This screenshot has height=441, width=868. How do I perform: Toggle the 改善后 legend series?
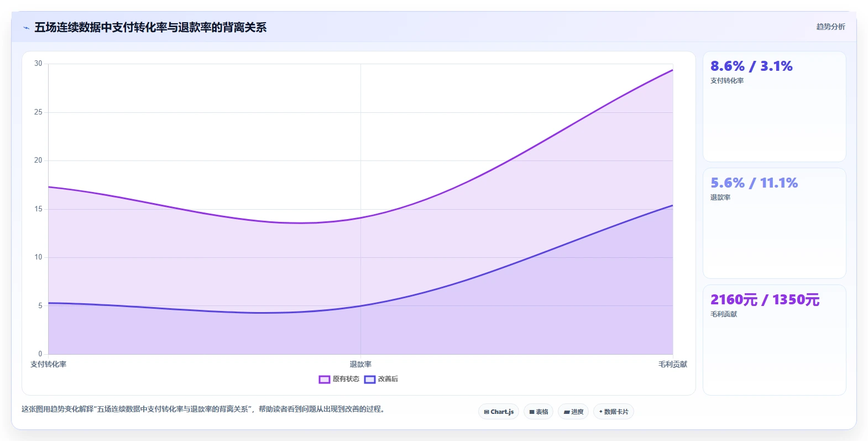tap(381, 379)
